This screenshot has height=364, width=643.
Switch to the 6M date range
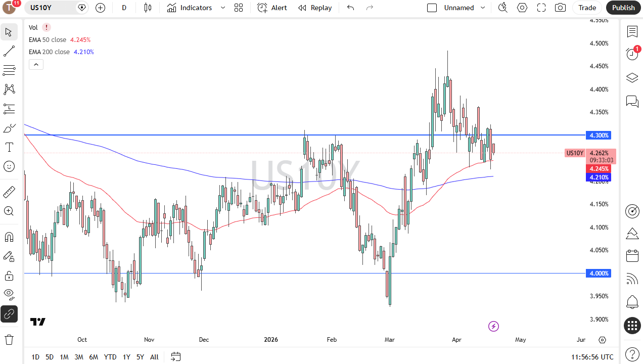point(94,357)
